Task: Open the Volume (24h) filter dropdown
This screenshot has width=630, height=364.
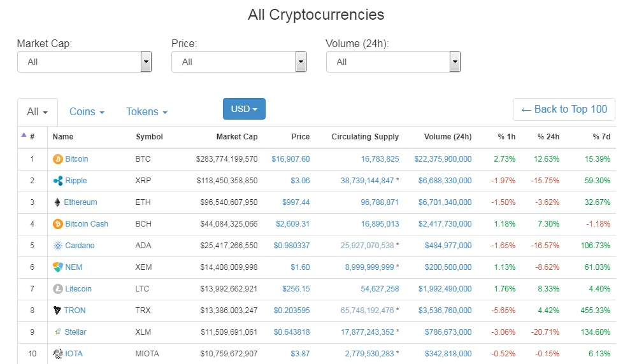Action: [393, 62]
